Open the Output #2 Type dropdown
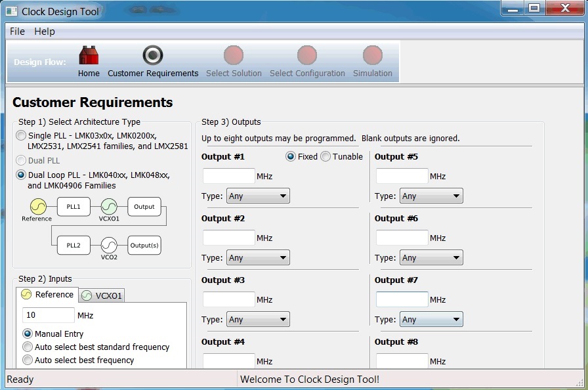The width and height of the screenshot is (588, 390). (x=258, y=257)
